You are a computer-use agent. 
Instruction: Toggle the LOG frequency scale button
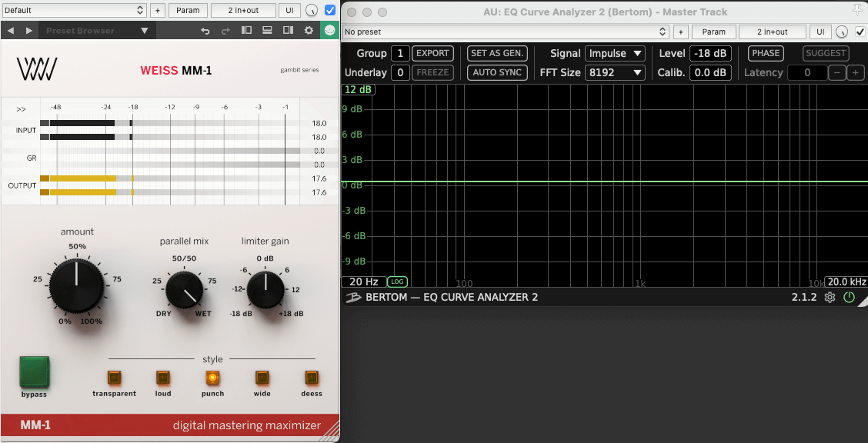pyautogui.click(x=397, y=282)
